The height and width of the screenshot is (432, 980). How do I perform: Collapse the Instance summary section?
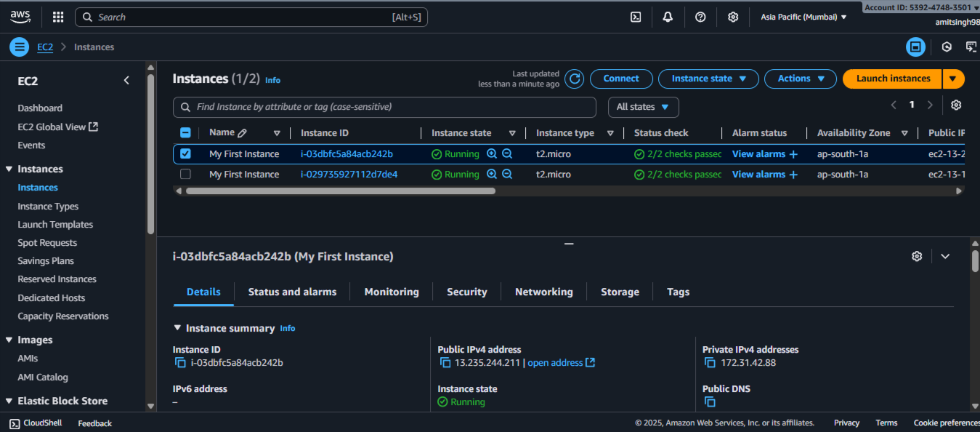point(178,328)
